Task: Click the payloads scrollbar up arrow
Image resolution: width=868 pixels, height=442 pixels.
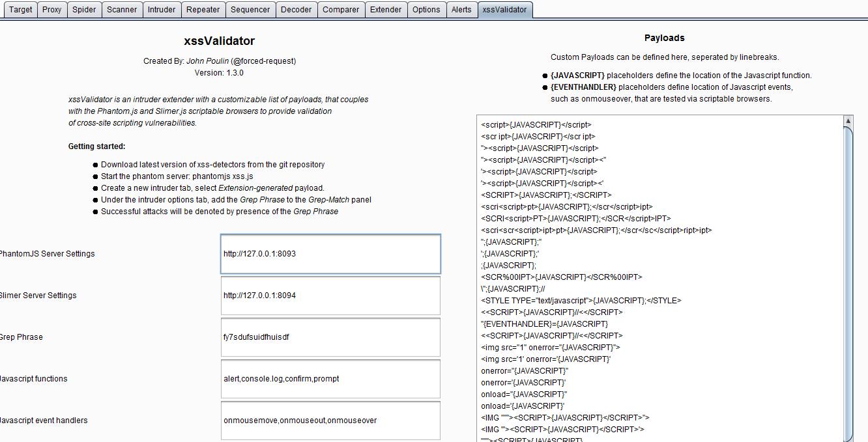Action: point(848,121)
